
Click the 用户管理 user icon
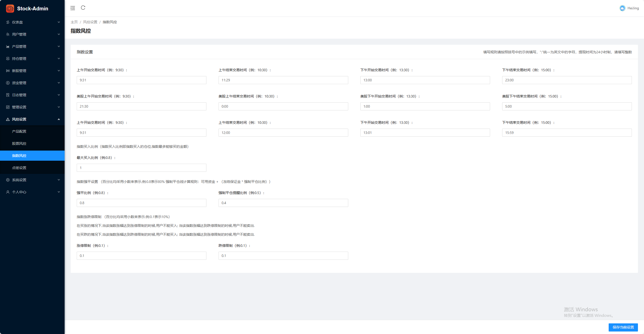click(x=8, y=34)
